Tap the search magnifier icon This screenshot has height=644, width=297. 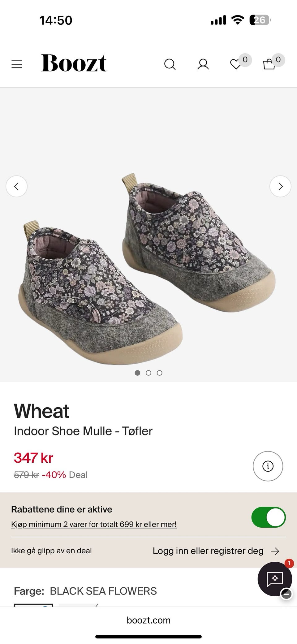point(170,64)
